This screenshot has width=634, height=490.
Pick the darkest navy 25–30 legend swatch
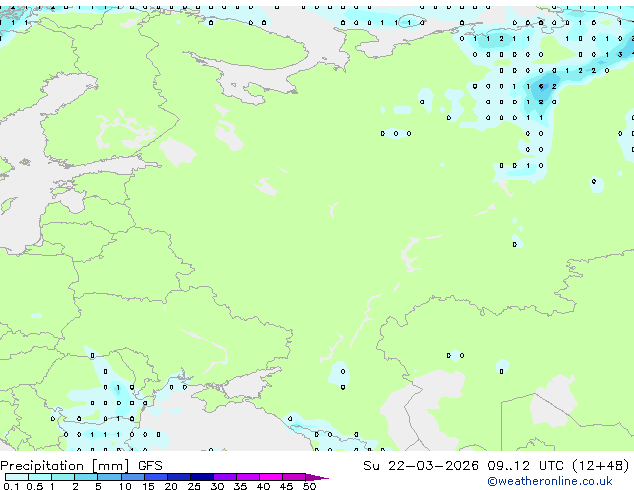[x=202, y=477]
